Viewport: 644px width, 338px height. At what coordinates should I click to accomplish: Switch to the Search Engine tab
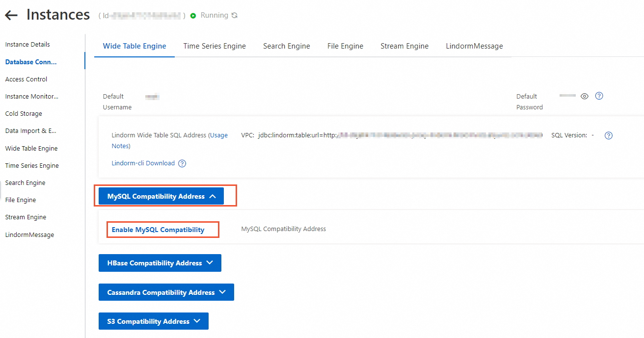pos(287,46)
